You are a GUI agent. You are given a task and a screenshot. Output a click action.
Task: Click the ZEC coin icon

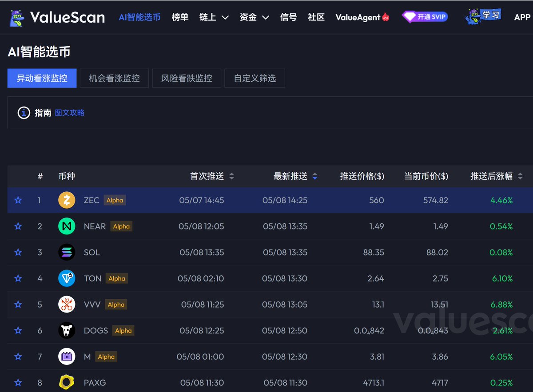click(67, 200)
